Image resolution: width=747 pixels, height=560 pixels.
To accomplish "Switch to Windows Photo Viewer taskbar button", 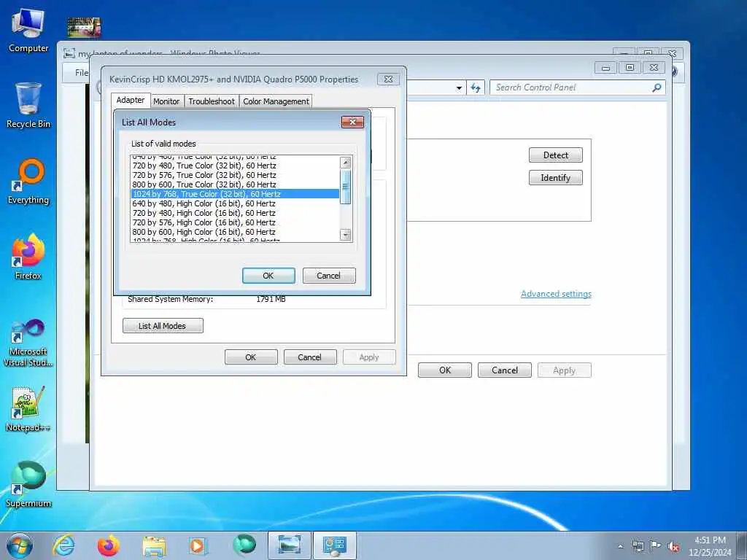I will pyautogui.click(x=289, y=545).
